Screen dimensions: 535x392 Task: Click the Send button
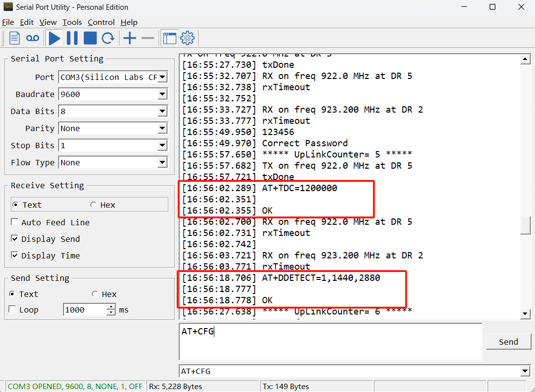(508, 342)
